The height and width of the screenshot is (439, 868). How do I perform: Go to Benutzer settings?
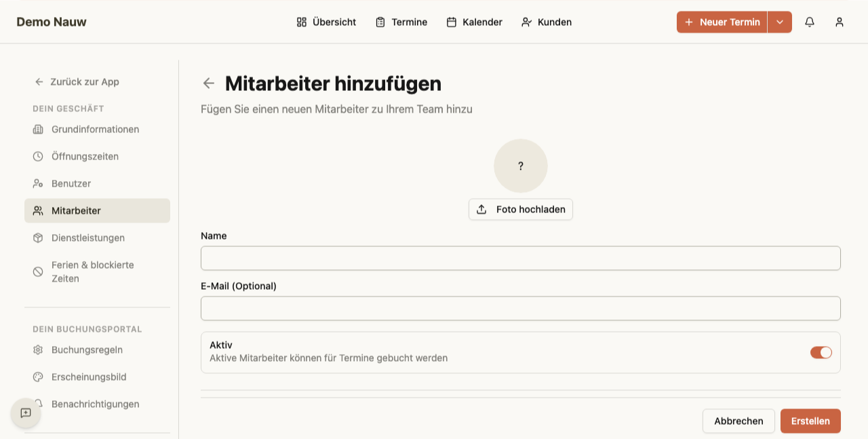97,183
